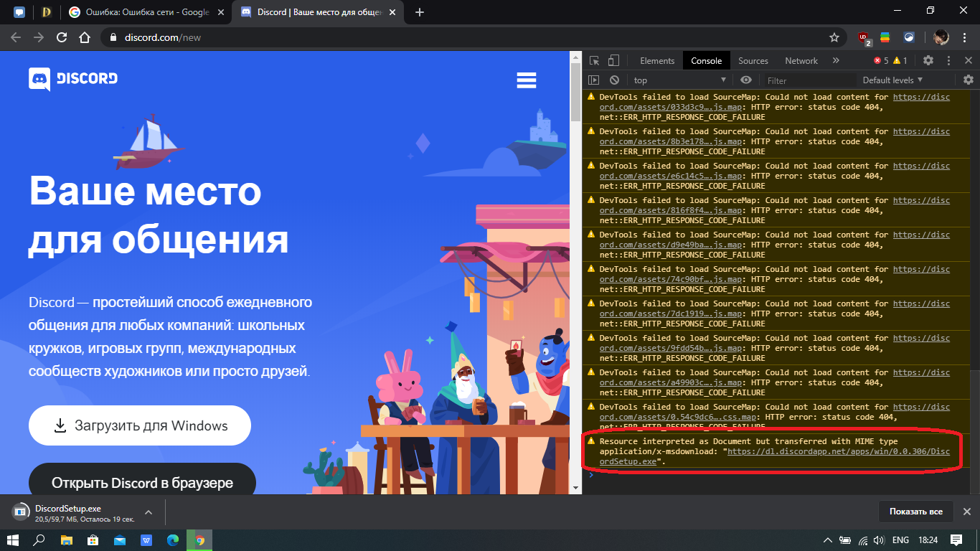
Task: Show more DevTools tabs
Action: click(x=836, y=61)
